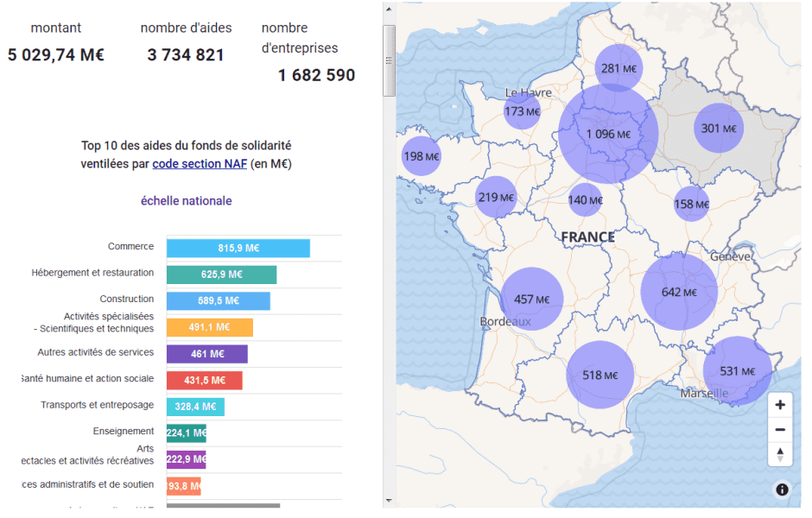Select the 158 M€ map bubble
Screen dimensions: 812x518
click(x=691, y=204)
